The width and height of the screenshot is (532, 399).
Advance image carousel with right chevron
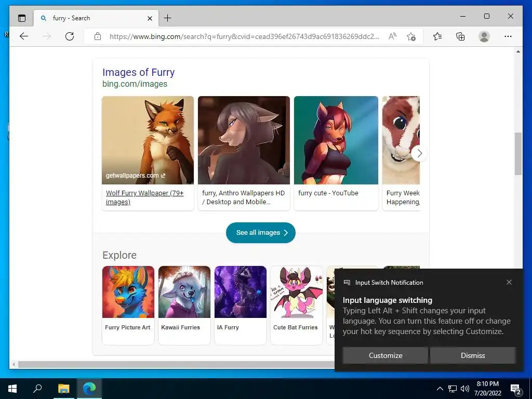[x=419, y=153]
